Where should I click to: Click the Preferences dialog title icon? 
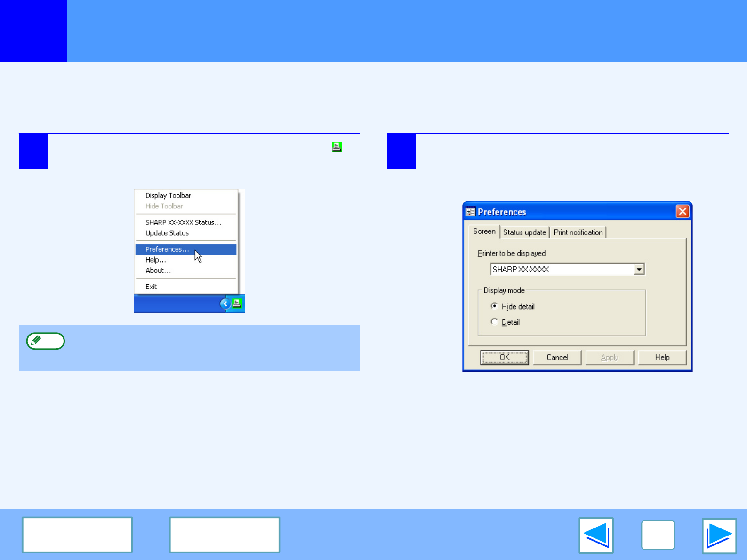[470, 212]
